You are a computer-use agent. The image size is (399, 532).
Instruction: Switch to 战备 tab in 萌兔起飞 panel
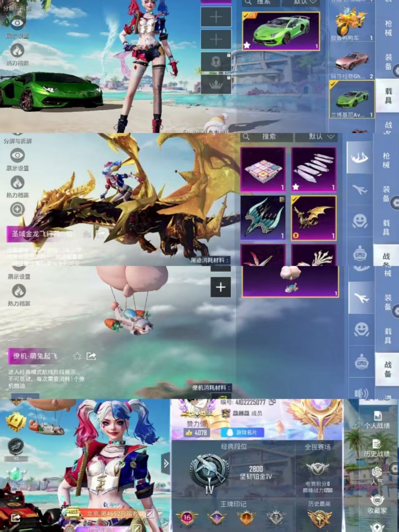pos(388,369)
